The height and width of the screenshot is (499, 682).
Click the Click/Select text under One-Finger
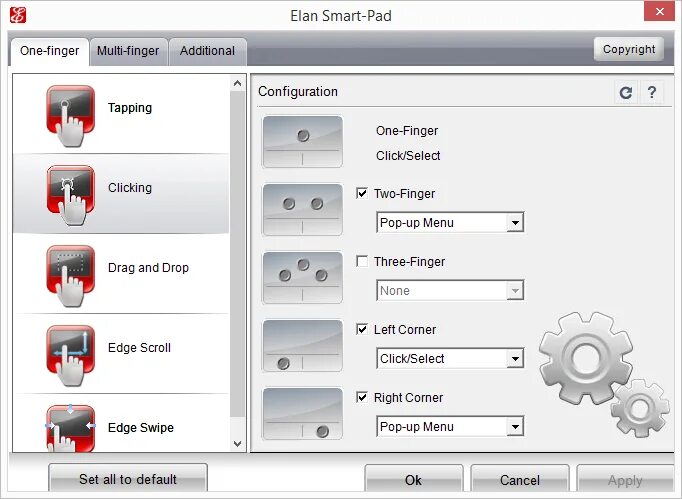coord(408,155)
